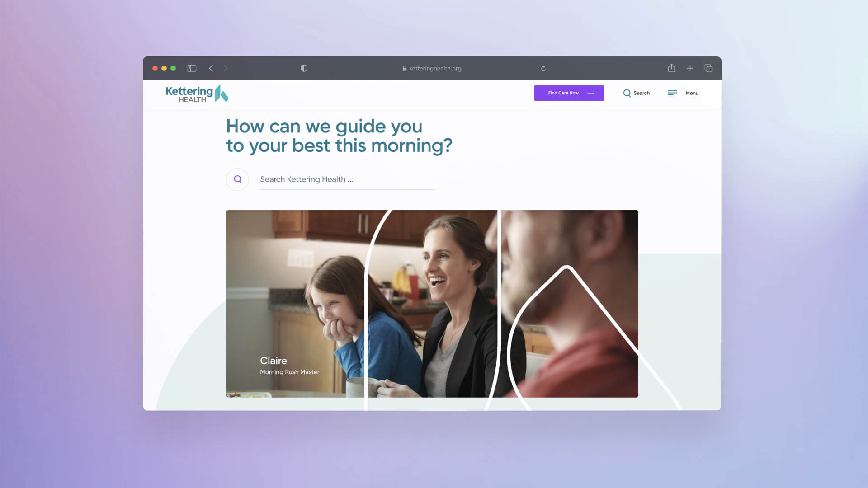Minimize the window with the yellow button
Image resolution: width=868 pixels, height=488 pixels.
tap(164, 68)
